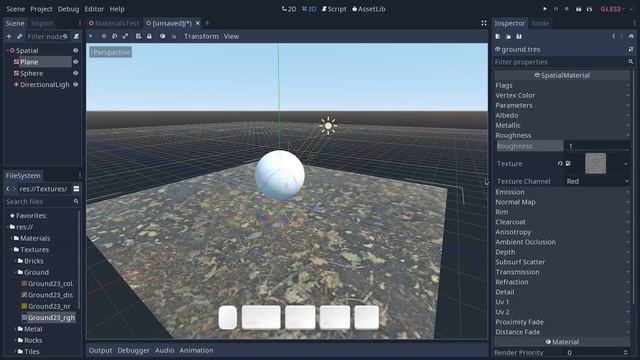
Task: Expand the Bricks folder
Action: tap(16, 261)
